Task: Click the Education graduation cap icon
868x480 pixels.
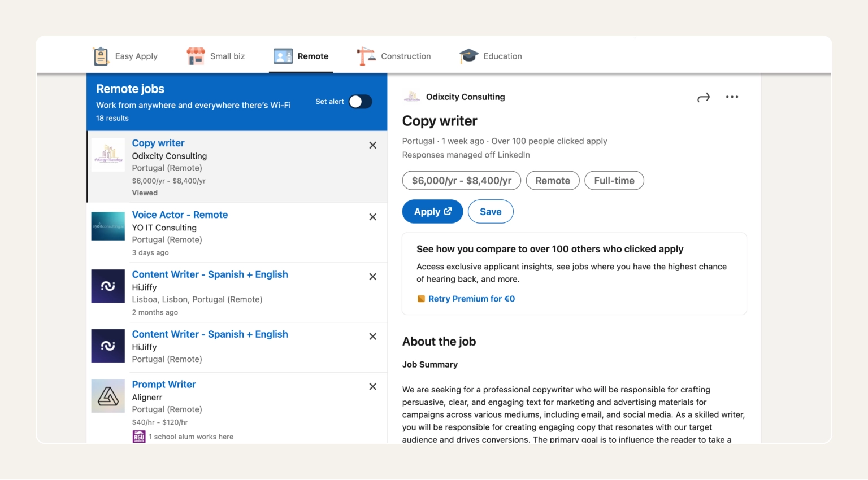Action: coord(469,56)
